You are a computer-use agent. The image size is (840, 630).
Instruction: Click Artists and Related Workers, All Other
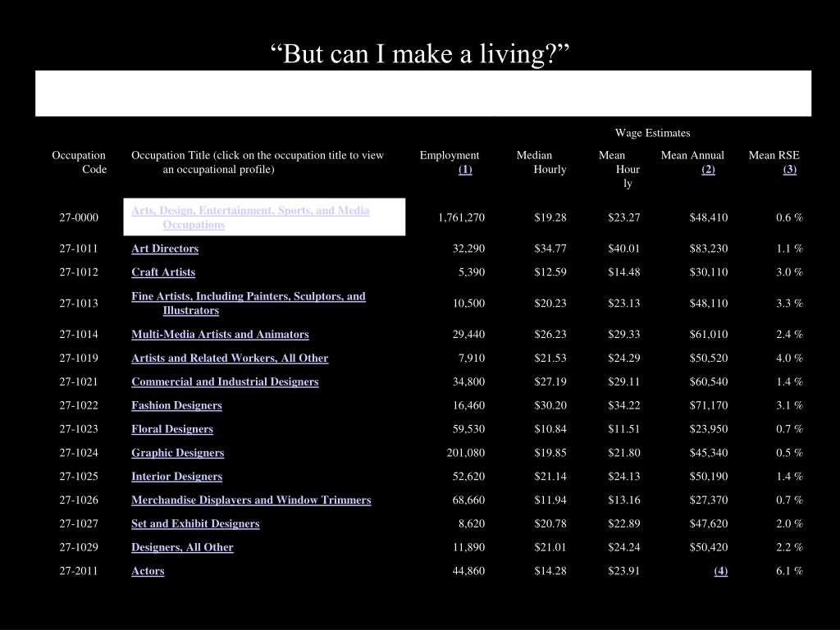coord(230,358)
